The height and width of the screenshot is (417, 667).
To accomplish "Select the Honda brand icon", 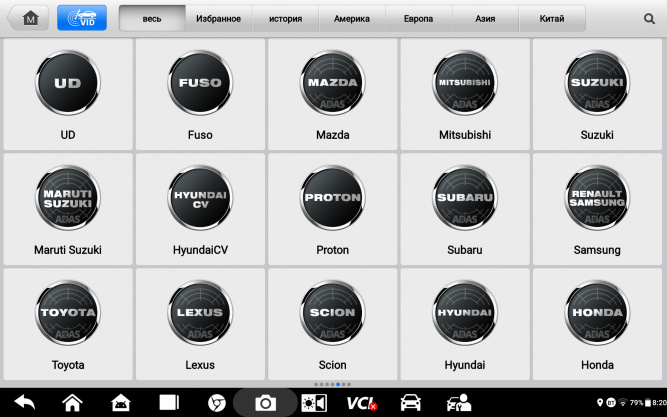I will click(x=597, y=313).
